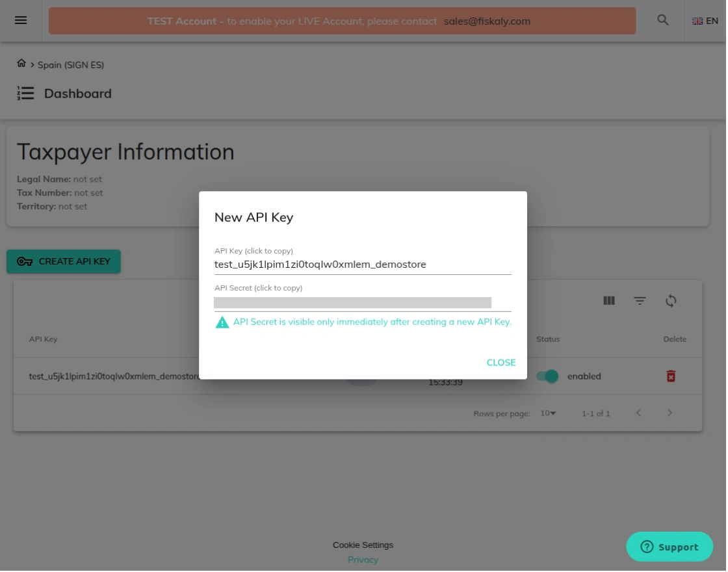Go to previous table page

640,413
